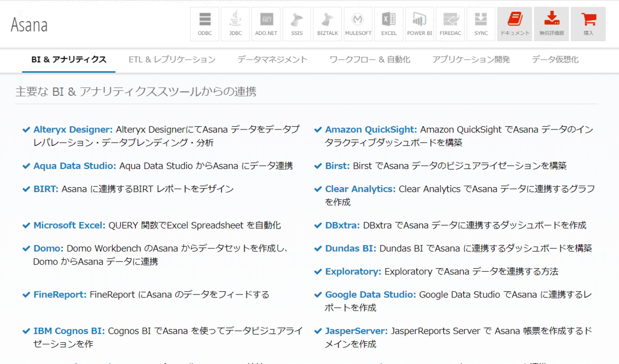This screenshot has width=619, height=364.
Task: Click the checkmark beside FineReport
Action: [26, 295]
